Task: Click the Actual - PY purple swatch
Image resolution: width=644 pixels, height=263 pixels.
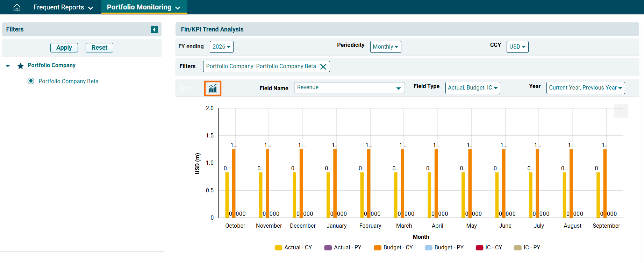Action: 328,248
